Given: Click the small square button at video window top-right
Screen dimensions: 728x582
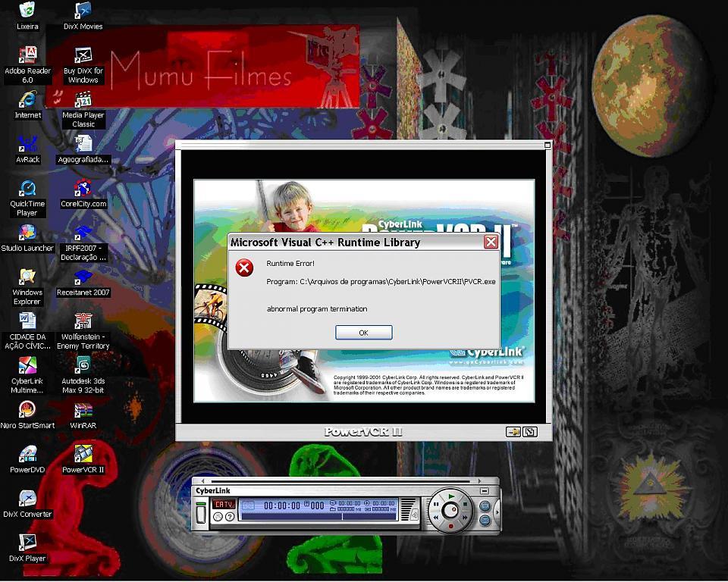Looking at the screenshot, I should coord(548,145).
